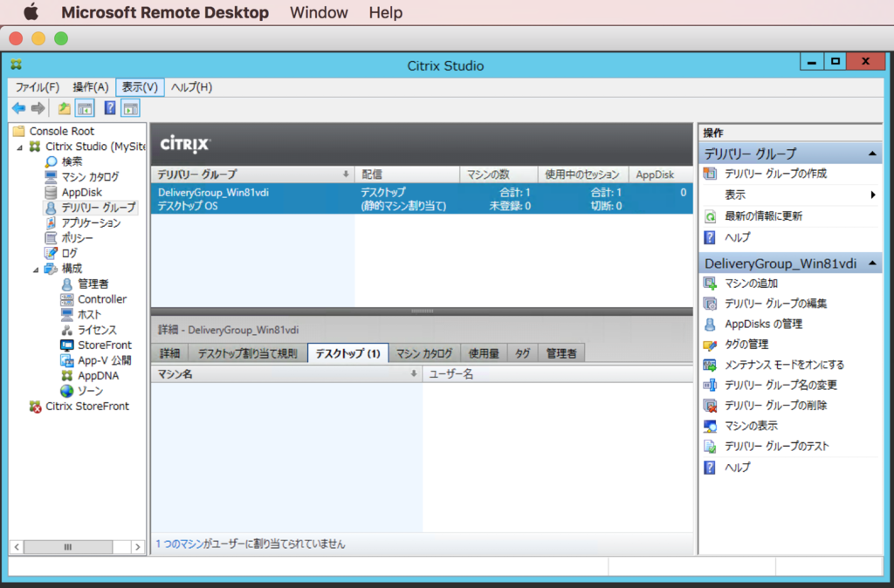Switch to the 詳細 tab
894x588 pixels.
[169, 353]
